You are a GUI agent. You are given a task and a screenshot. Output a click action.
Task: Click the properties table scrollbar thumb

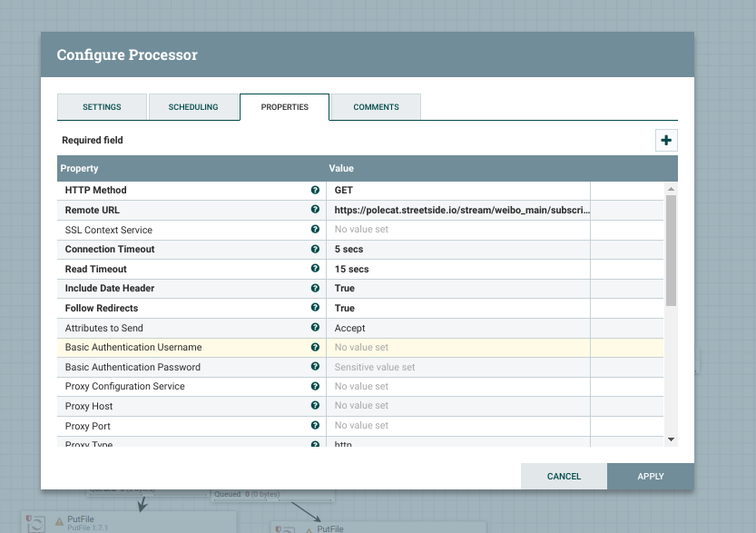(671, 250)
